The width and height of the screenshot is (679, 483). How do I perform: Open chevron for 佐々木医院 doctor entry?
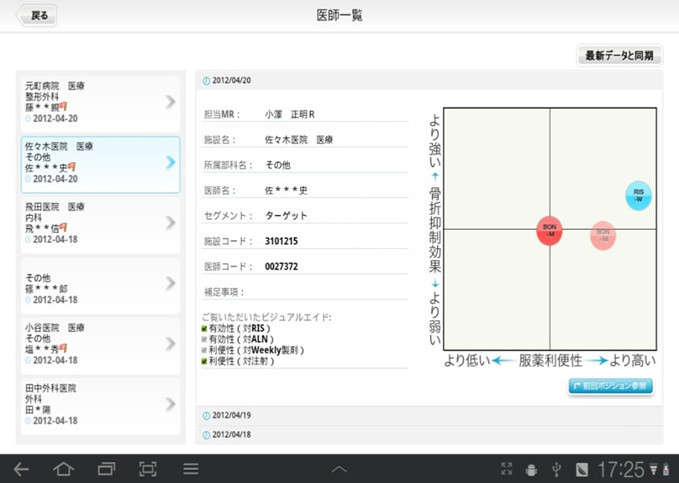tap(171, 162)
